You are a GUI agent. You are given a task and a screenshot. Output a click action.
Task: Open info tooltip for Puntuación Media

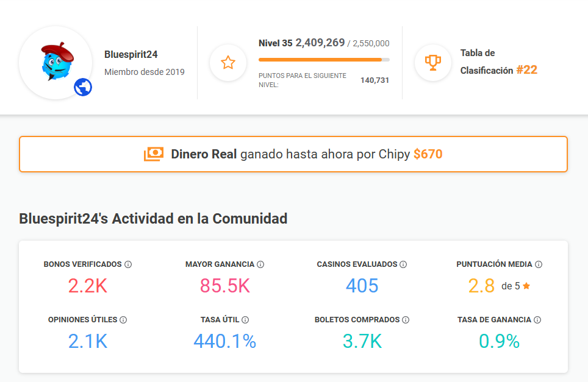point(539,264)
